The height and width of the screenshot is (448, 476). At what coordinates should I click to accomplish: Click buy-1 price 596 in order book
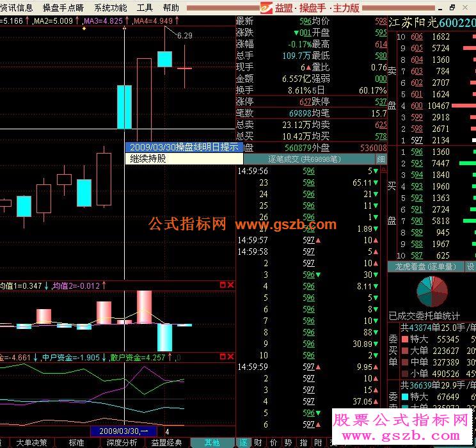click(416, 152)
